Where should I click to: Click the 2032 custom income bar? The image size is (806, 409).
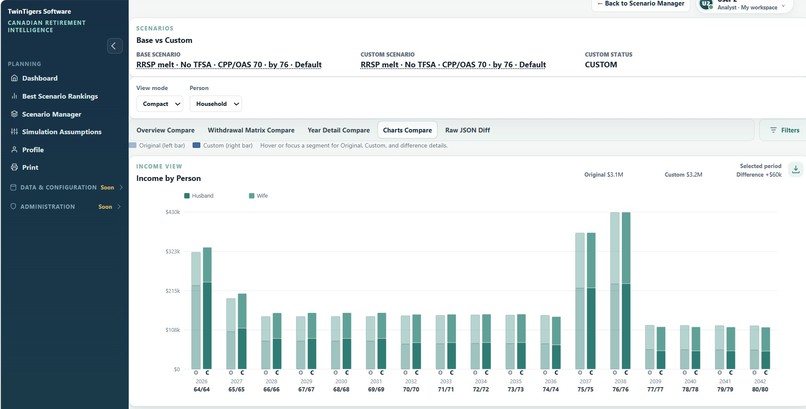click(x=416, y=342)
